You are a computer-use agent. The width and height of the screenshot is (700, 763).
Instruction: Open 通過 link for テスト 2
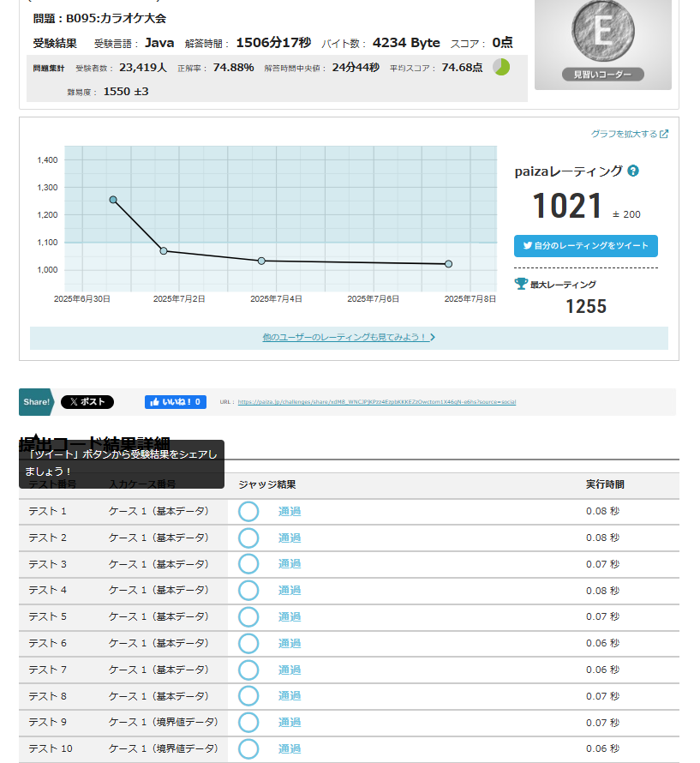[x=290, y=538]
